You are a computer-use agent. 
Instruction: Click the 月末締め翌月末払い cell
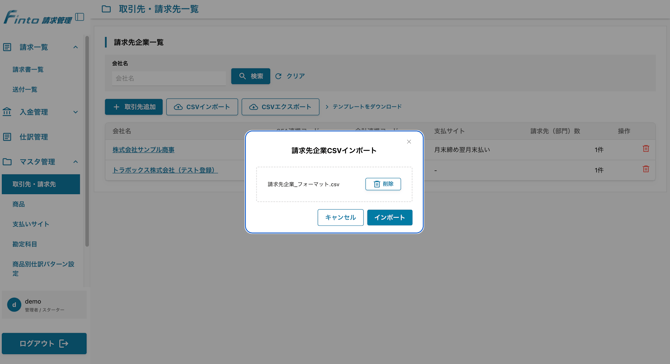pyautogui.click(x=462, y=150)
